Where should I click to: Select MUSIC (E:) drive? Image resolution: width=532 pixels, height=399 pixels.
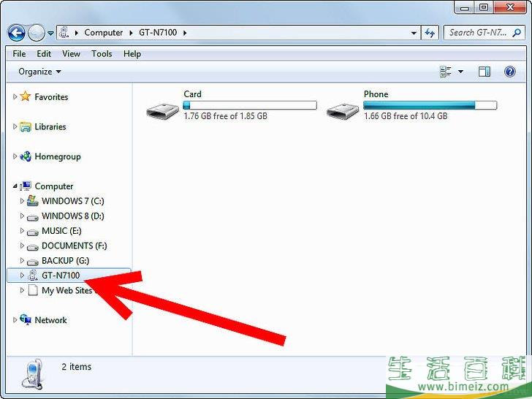[x=61, y=231]
